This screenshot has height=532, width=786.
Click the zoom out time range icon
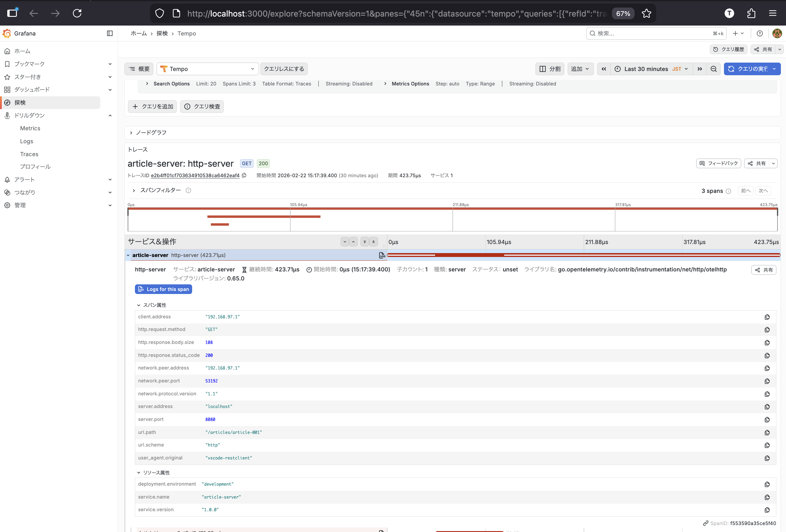pos(714,69)
